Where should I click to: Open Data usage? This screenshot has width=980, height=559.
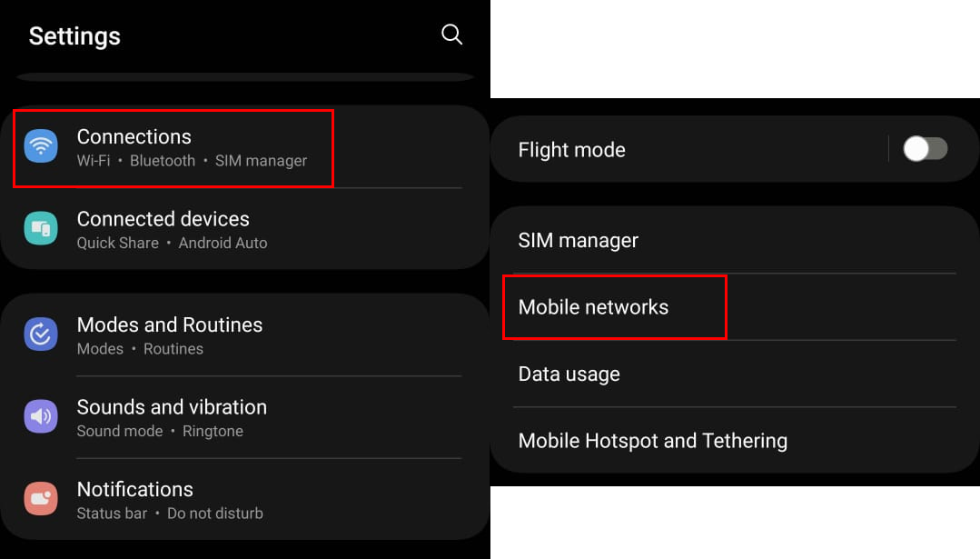(569, 374)
